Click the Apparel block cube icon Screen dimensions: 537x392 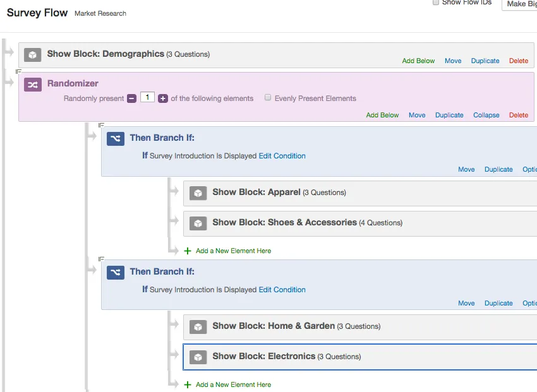pos(198,193)
